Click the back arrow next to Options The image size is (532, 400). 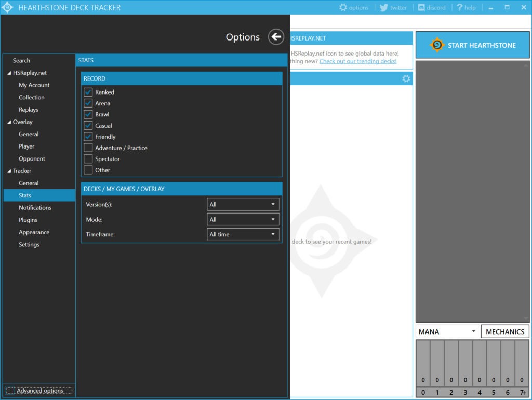(276, 37)
